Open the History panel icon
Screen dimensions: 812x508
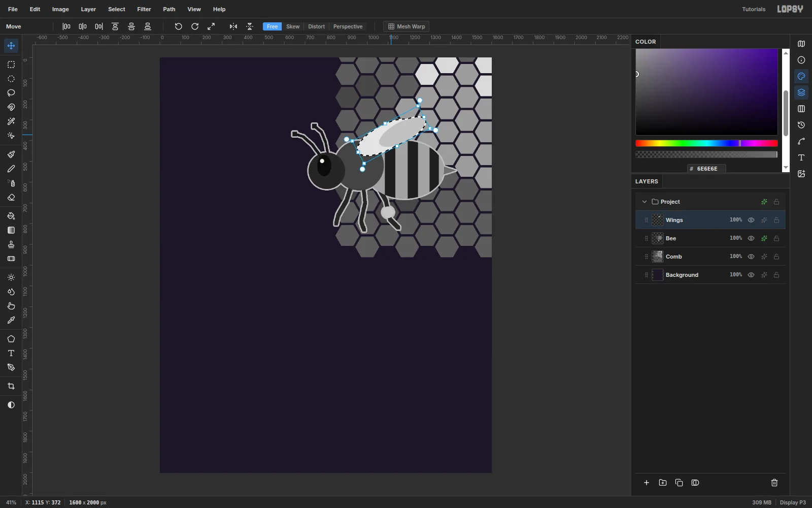[801, 125]
